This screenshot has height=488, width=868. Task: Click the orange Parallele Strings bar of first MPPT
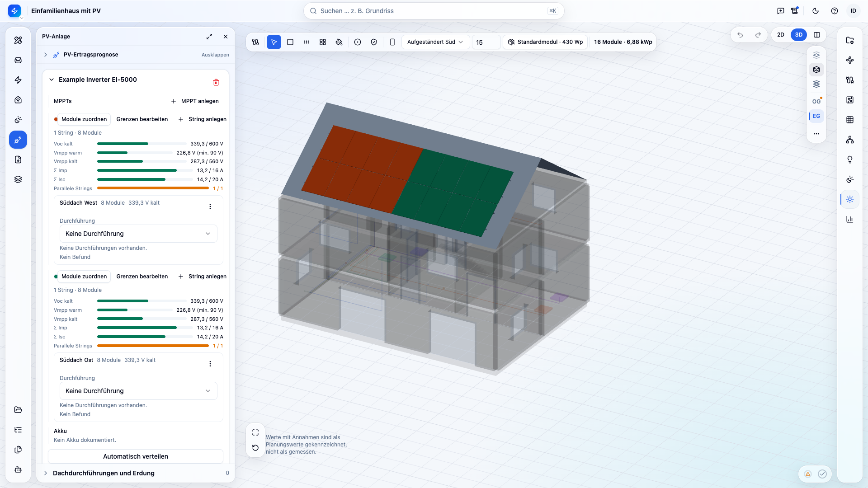click(x=153, y=188)
